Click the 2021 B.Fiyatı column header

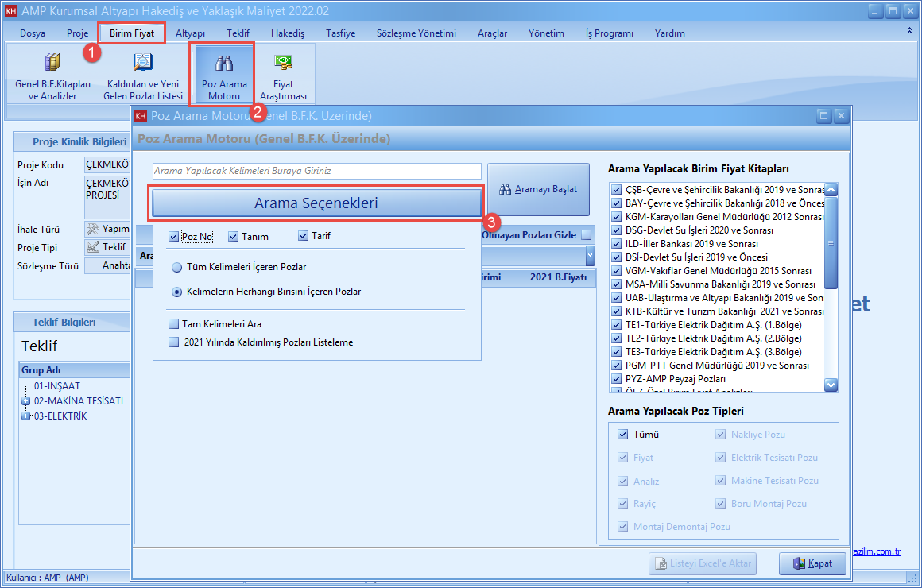pyautogui.click(x=558, y=277)
